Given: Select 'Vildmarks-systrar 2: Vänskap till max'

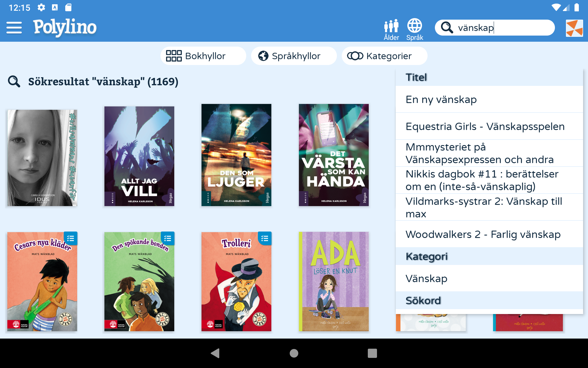Looking at the screenshot, I should (x=489, y=207).
